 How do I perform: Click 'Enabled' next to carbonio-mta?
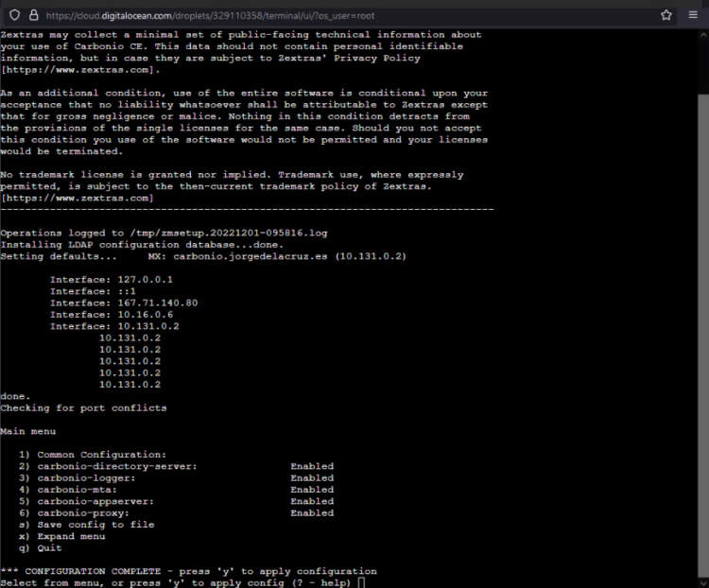point(312,490)
